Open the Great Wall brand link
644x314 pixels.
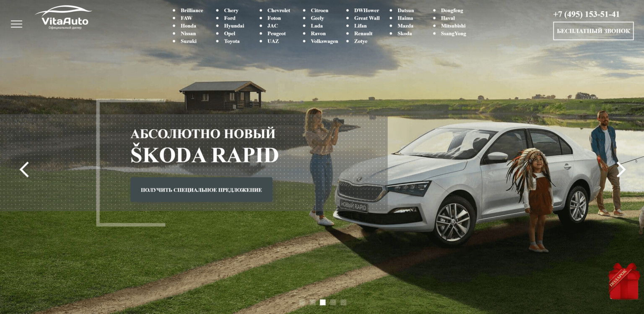click(367, 18)
